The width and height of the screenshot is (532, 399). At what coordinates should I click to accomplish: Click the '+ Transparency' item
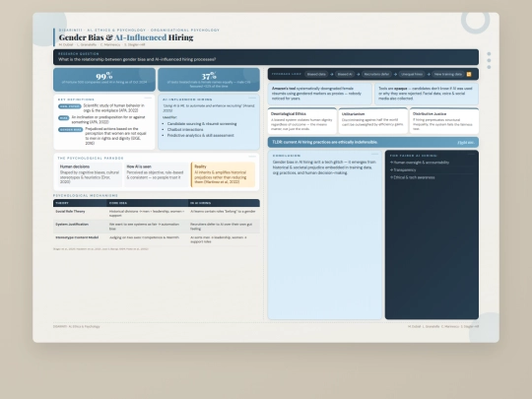[x=403, y=170]
